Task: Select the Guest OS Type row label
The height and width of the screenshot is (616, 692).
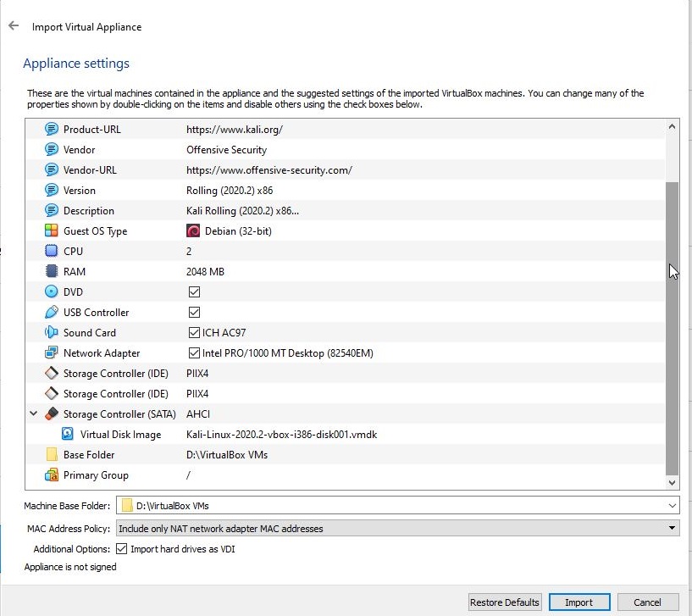Action: tap(96, 231)
